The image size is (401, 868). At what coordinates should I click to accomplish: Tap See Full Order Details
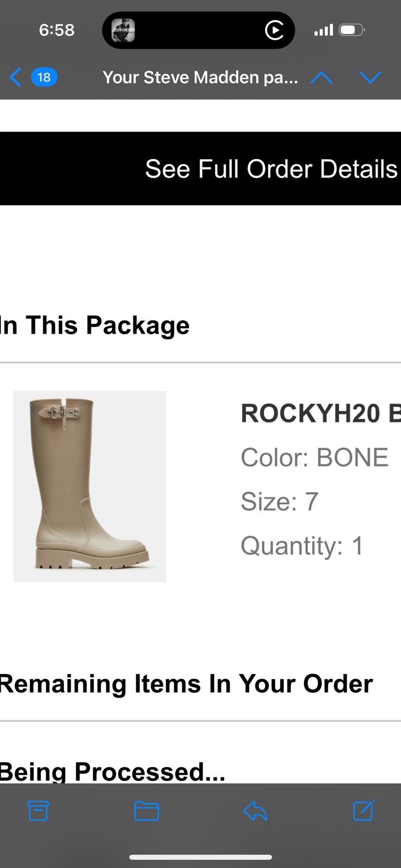pyautogui.click(x=271, y=168)
